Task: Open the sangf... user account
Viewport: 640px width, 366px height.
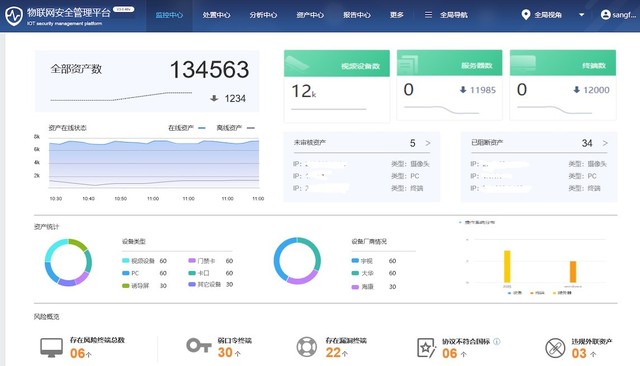Action: pyautogui.click(x=624, y=15)
